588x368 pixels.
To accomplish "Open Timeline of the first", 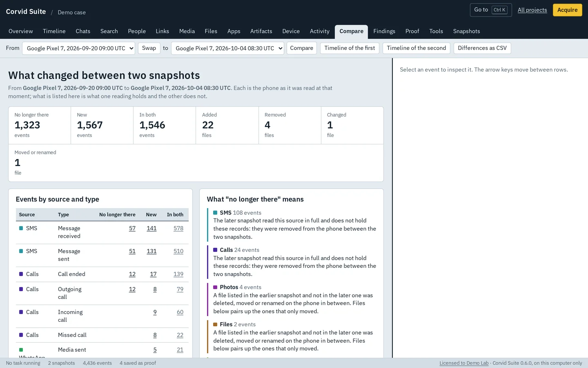I will pyautogui.click(x=350, y=48).
